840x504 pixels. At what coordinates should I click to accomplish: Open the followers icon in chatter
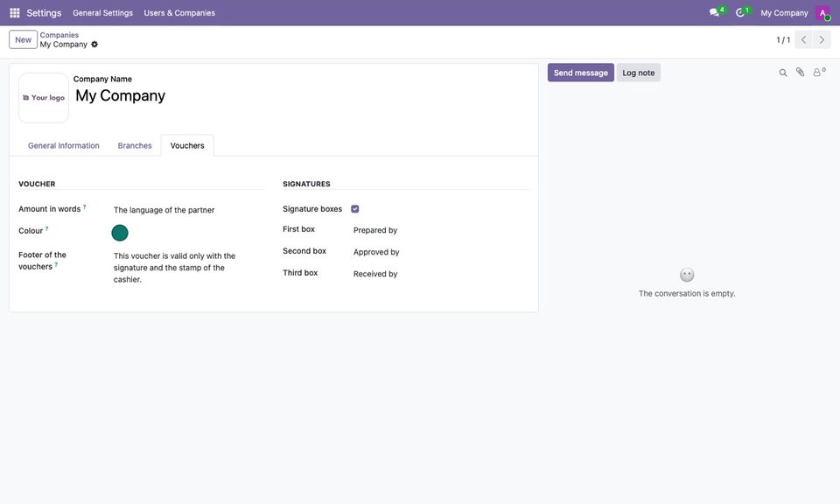(x=819, y=73)
